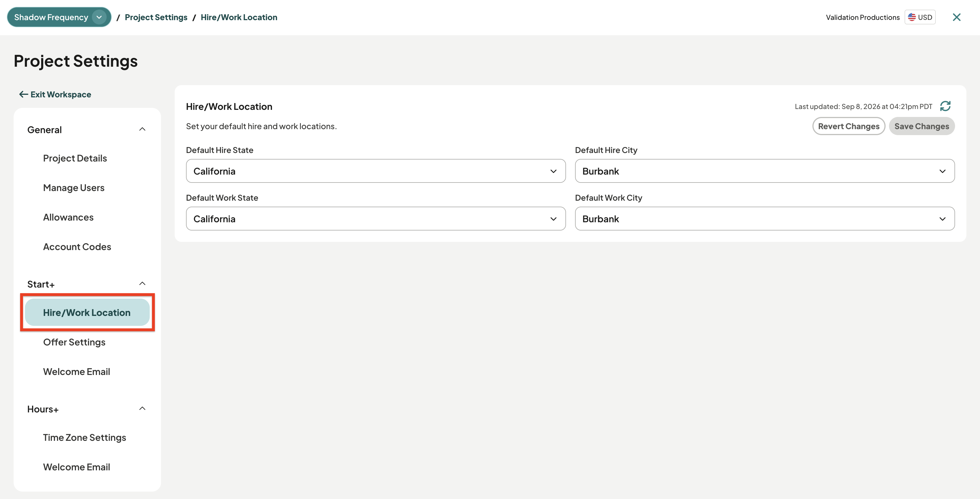Viewport: 980px width, 499px height.
Task: Click the Project Settings page heading
Action: tap(76, 61)
